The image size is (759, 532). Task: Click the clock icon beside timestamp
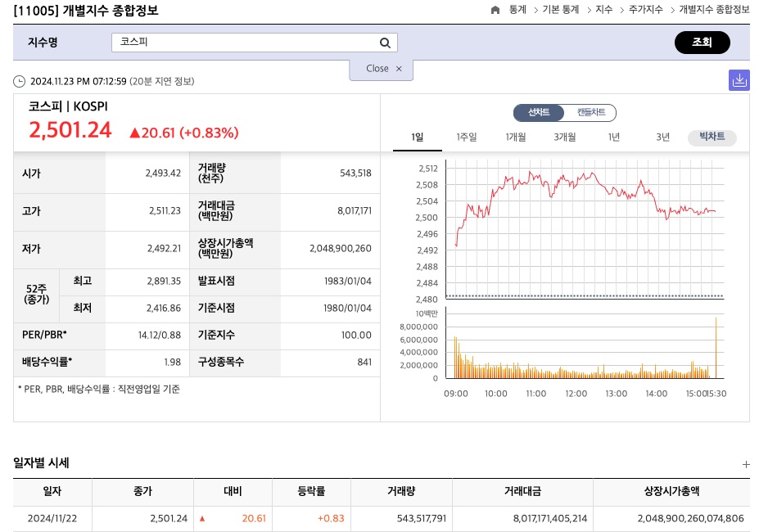point(20,81)
